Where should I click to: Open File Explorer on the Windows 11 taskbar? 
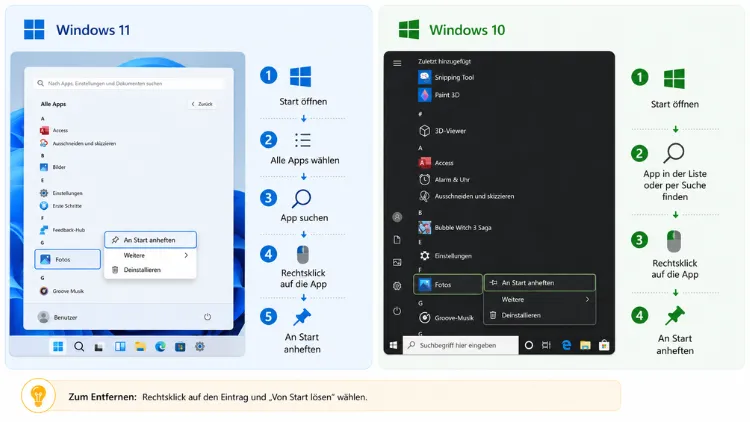pos(140,346)
